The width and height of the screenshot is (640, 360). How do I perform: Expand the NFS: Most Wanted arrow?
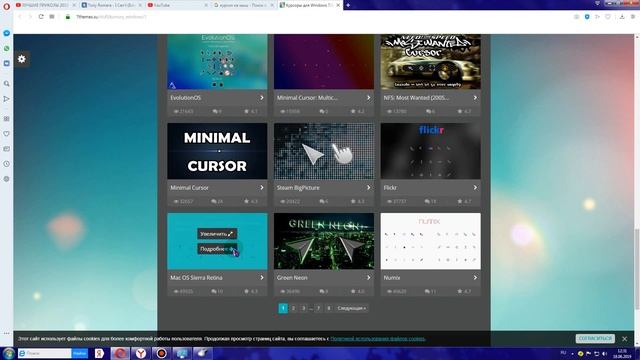pyautogui.click(x=475, y=98)
